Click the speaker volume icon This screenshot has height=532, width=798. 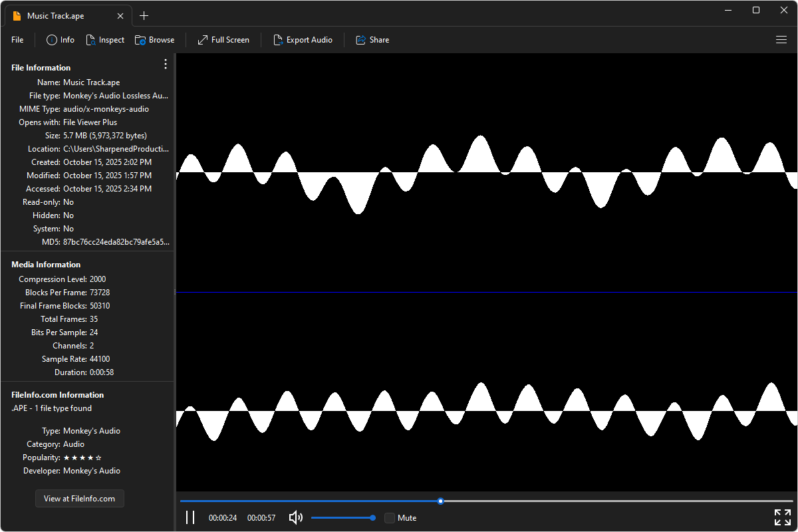point(296,517)
